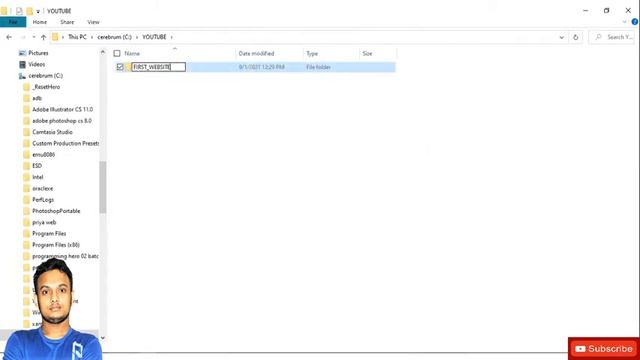
Task: Click This PC in address breadcrumb
Action: click(77, 37)
